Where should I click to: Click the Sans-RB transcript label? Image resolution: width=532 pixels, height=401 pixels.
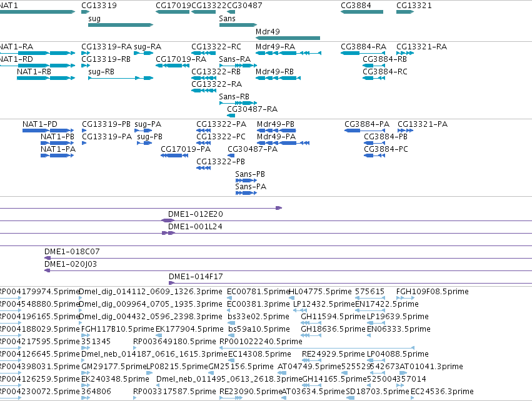pyautogui.click(x=234, y=97)
